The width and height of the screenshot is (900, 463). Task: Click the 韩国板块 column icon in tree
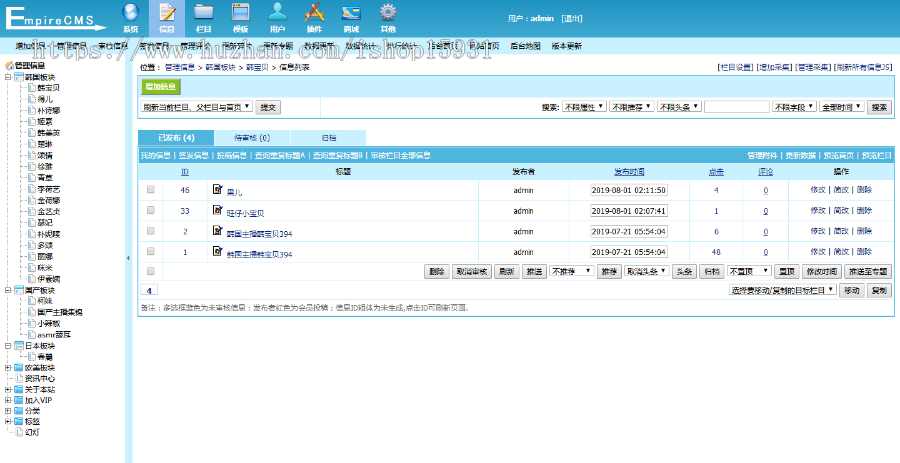click(x=18, y=77)
